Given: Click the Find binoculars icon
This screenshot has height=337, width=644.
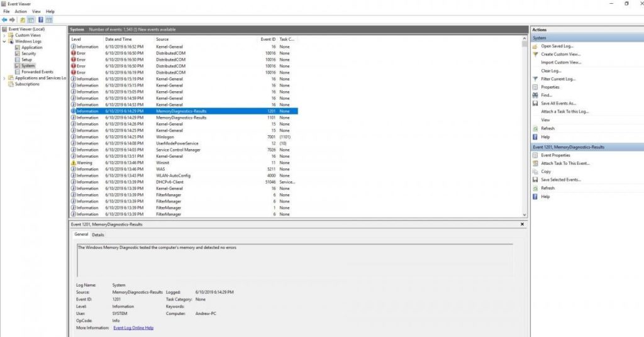Looking at the screenshot, I should tap(535, 95).
